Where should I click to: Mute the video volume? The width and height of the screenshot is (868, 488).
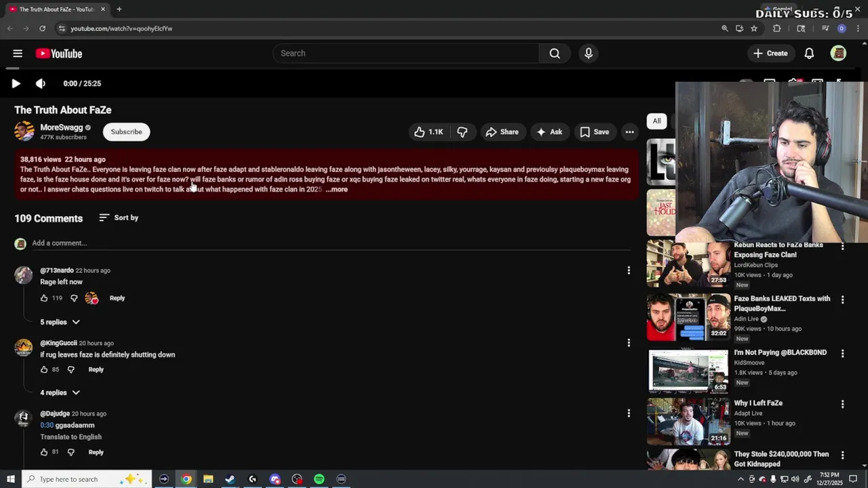[41, 83]
